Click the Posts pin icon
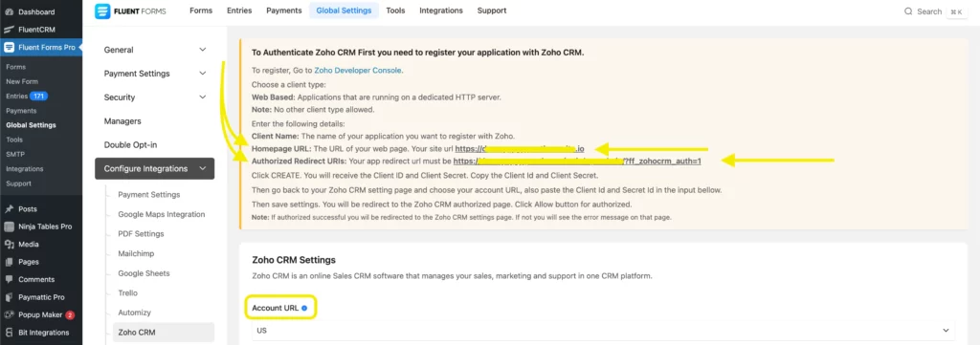This screenshot has width=980, height=345. click(10, 209)
